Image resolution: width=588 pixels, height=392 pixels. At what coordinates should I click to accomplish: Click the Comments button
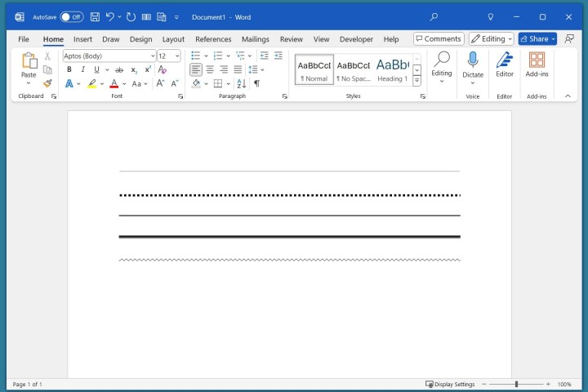pos(439,39)
